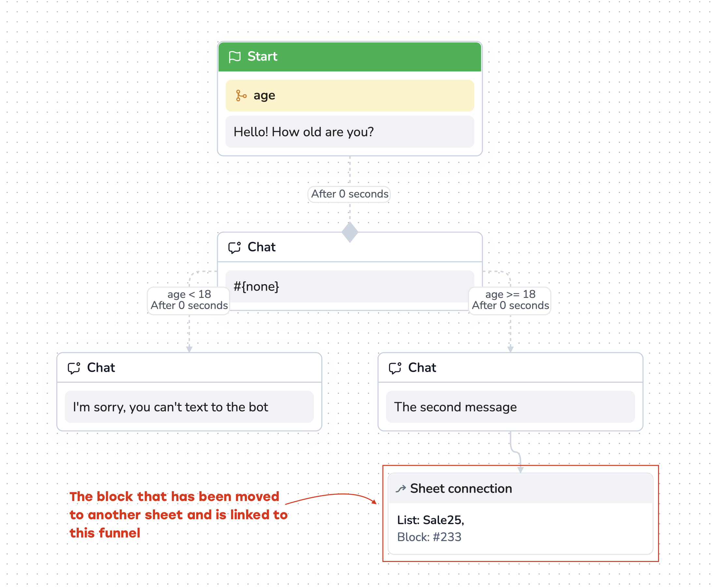Click the "List: Sale25," text
715x588 pixels.
(430, 520)
